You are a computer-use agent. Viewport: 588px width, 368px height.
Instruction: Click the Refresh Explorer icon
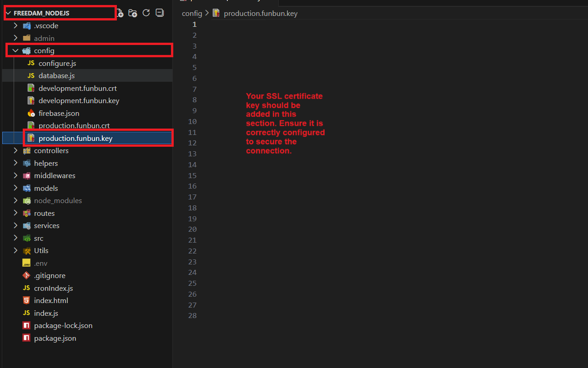click(x=146, y=13)
